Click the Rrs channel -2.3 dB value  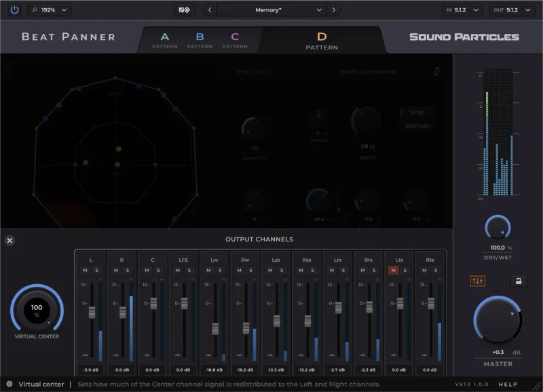pos(368,370)
